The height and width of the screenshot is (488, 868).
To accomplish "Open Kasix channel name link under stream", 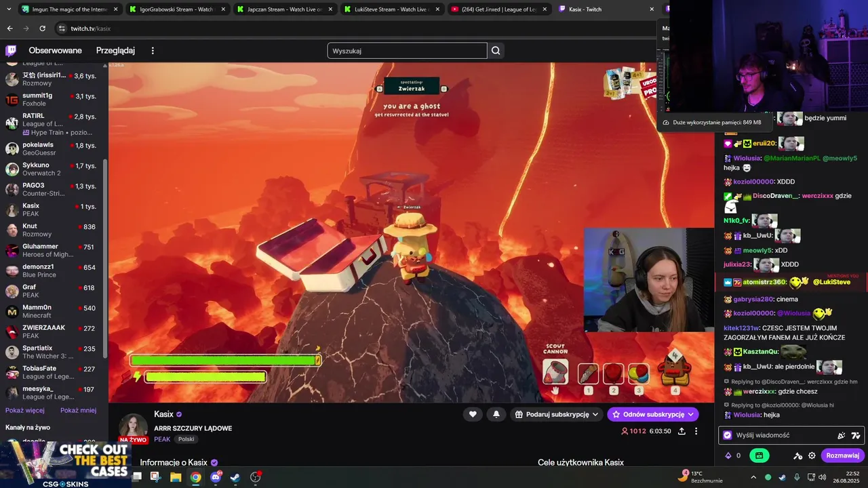I will (x=163, y=414).
